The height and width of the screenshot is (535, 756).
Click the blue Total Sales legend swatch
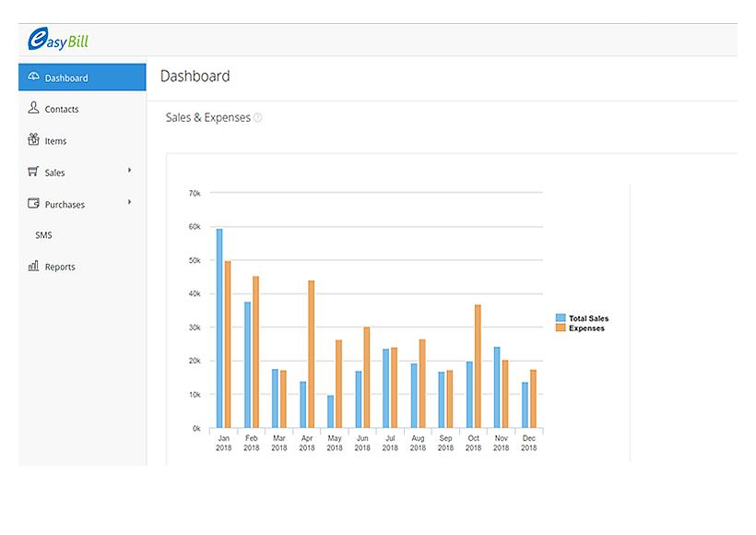click(x=561, y=318)
